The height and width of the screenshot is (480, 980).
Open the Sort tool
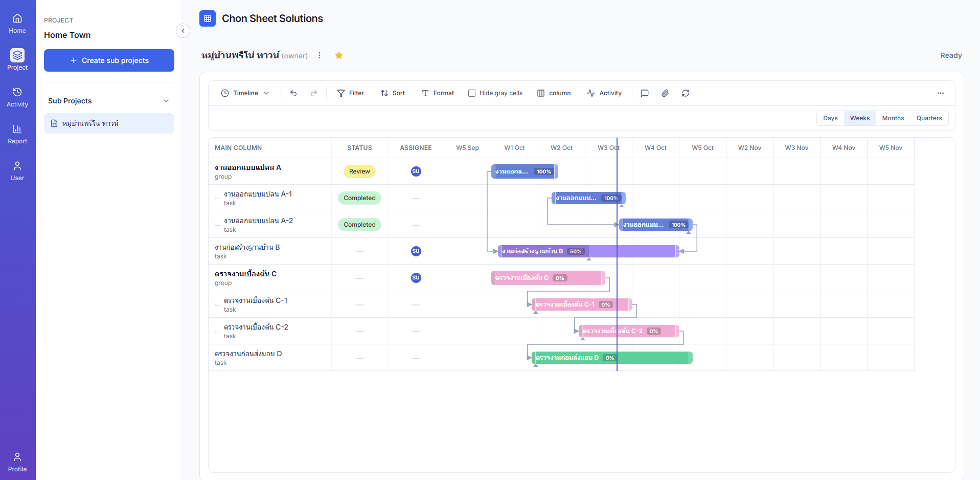click(x=393, y=93)
